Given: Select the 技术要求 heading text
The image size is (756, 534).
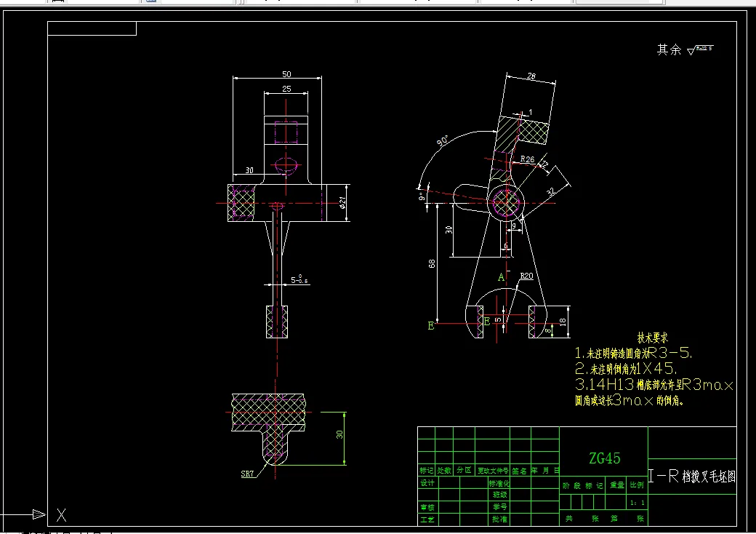Looking at the screenshot, I should click(652, 338).
